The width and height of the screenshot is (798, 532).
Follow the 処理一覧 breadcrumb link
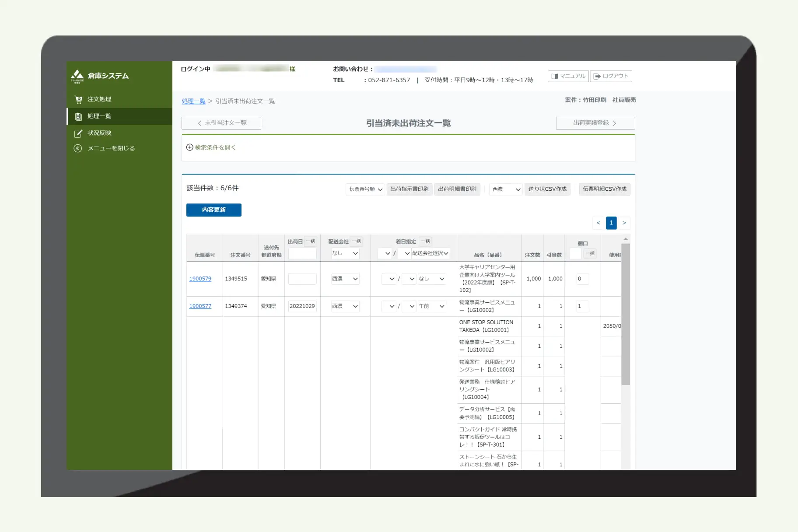pos(193,101)
